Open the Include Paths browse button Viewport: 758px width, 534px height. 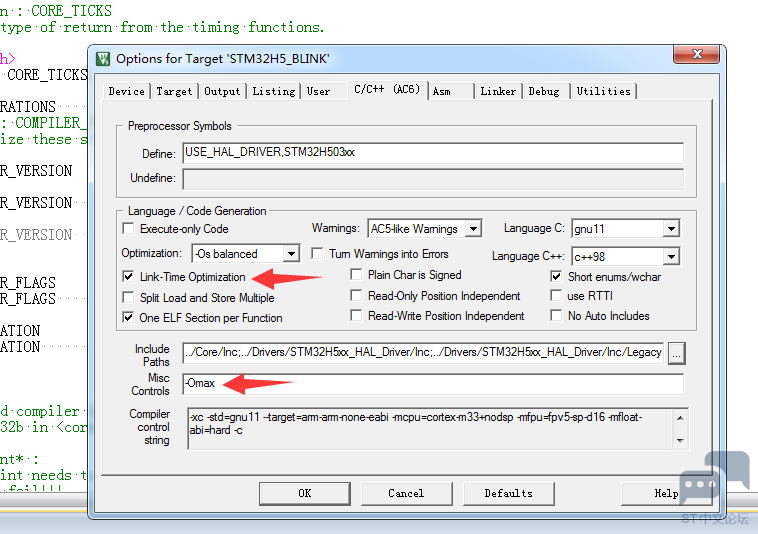(x=676, y=354)
